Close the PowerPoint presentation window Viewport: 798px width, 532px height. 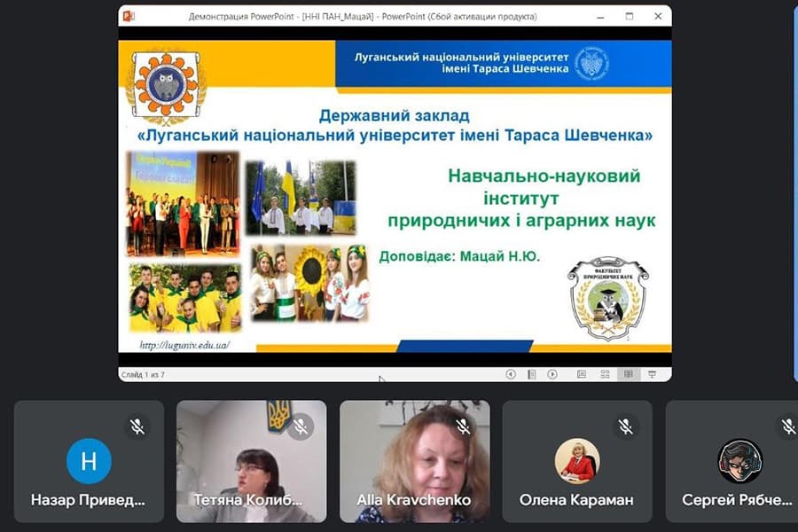(x=658, y=16)
